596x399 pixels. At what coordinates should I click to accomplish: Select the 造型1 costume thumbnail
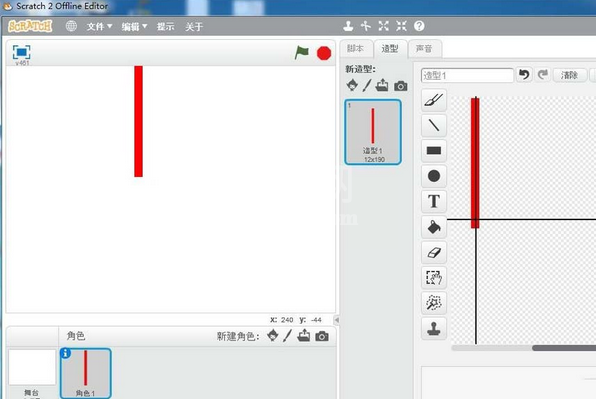click(373, 132)
